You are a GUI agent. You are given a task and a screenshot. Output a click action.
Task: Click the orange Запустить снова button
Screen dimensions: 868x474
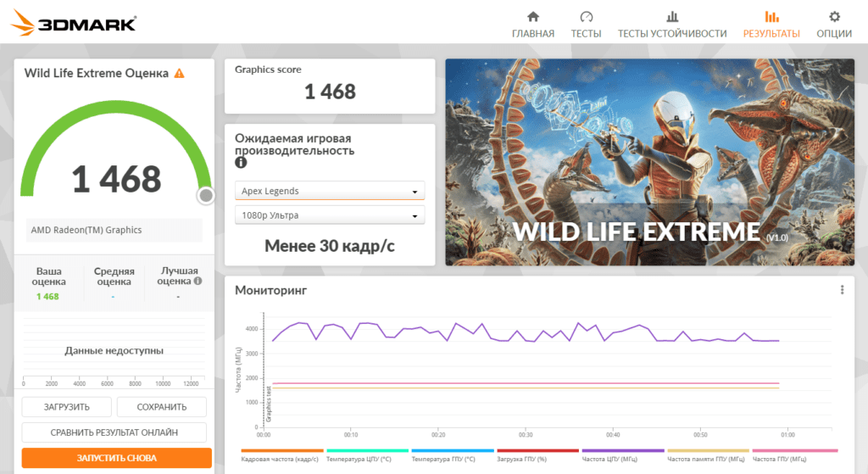click(116, 458)
